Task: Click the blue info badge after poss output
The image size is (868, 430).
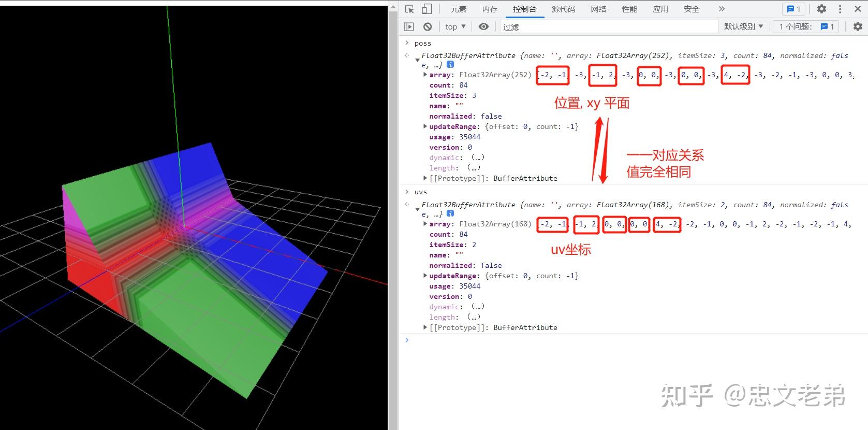Action: point(450,65)
